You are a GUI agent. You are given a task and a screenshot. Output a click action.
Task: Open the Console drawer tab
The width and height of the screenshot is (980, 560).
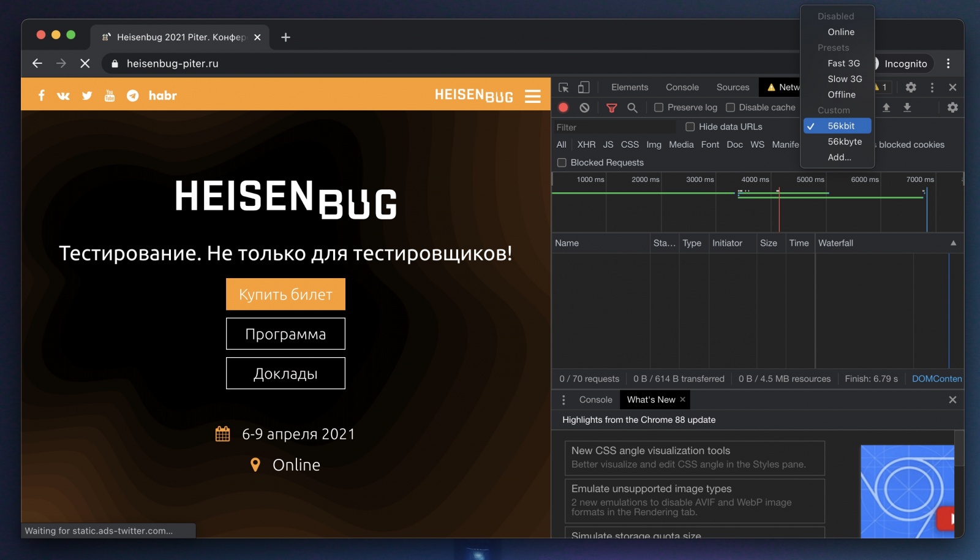pyautogui.click(x=596, y=399)
